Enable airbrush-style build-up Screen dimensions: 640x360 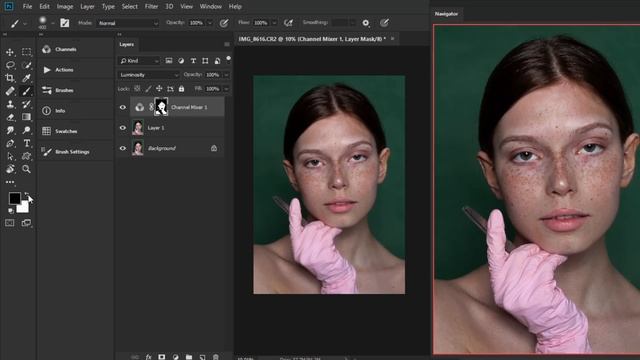tap(289, 23)
